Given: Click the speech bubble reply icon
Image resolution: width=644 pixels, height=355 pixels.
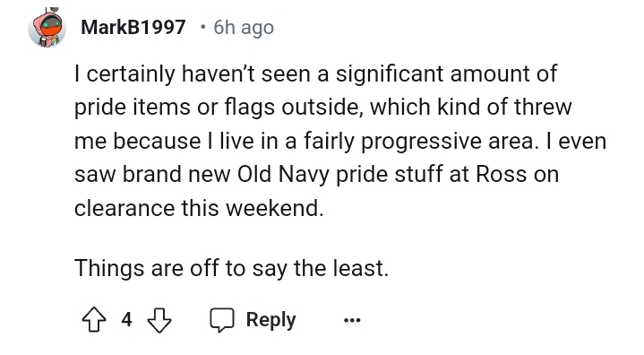Looking at the screenshot, I should 222,320.
